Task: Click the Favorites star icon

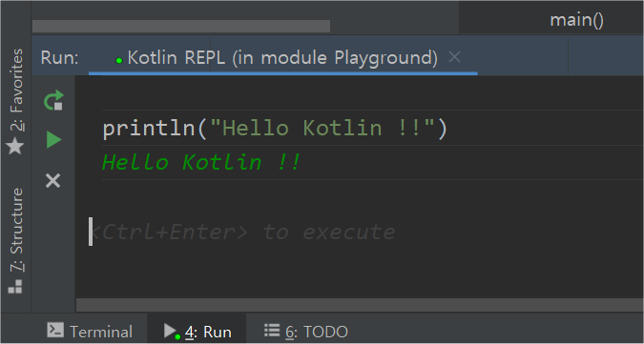Action: pos(15,146)
